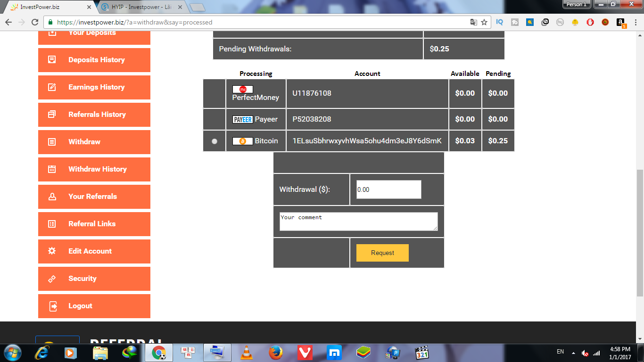This screenshot has width=644, height=362.
Task: Click the browser address bar URL
Action: click(135, 22)
